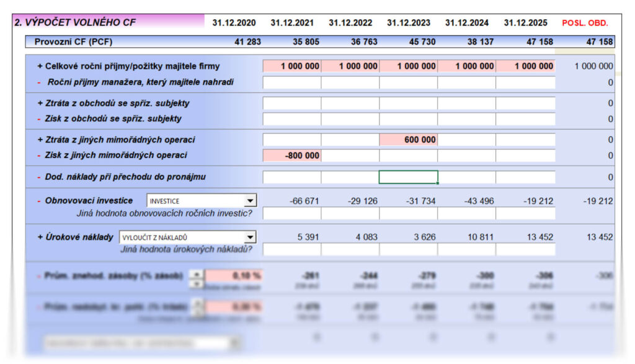The height and width of the screenshot is (364, 635).
Task: Click Jiná hodnota úrokových nákladů cell for 31.12.2022
Action: (408, 250)
